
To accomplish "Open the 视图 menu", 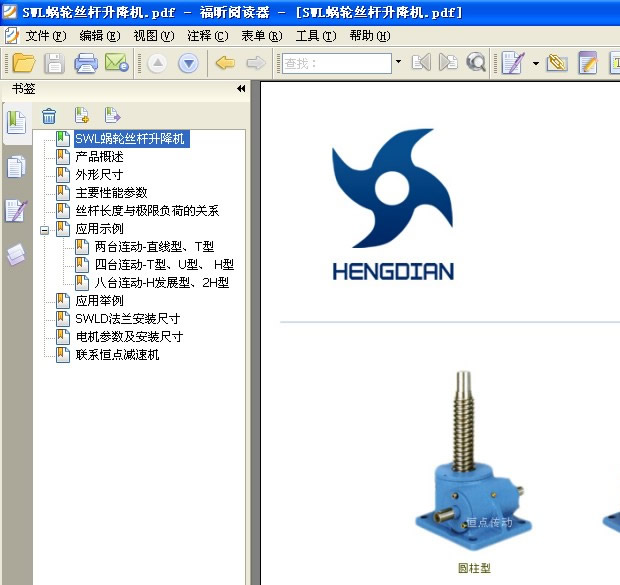I will (x=153, y=35).
